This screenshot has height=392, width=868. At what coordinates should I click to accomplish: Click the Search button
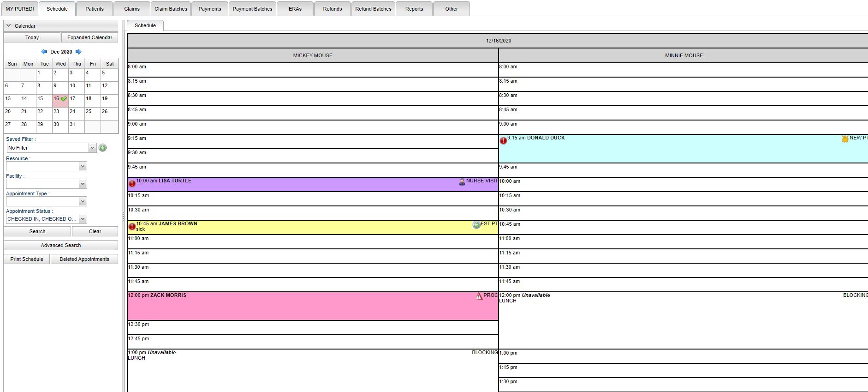(x=37, y=231)
